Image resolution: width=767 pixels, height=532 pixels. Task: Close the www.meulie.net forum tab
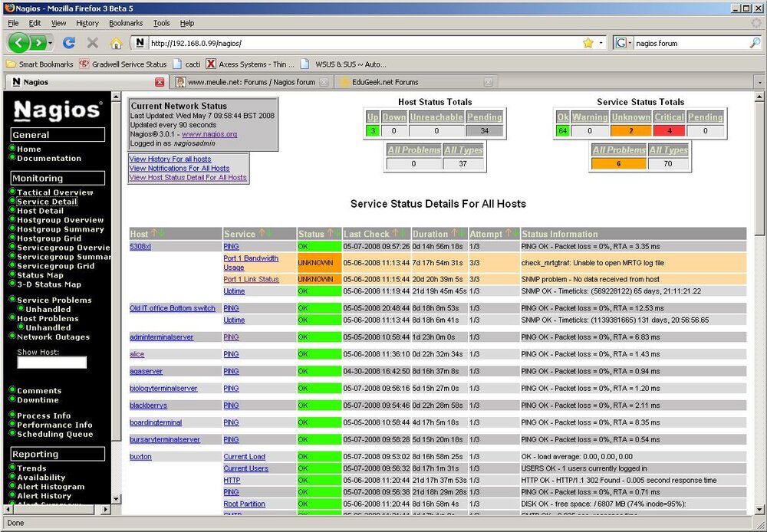[x=324, y=82]
